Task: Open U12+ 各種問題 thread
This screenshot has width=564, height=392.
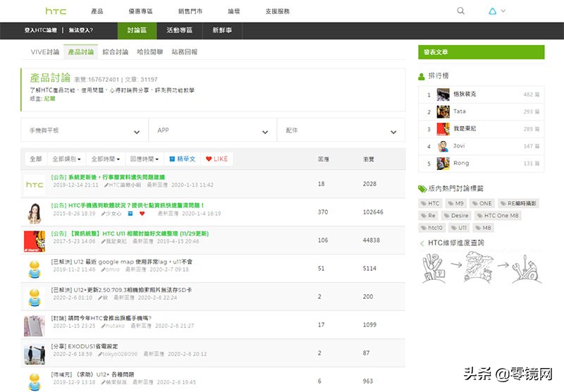Action: pos(92,375)
